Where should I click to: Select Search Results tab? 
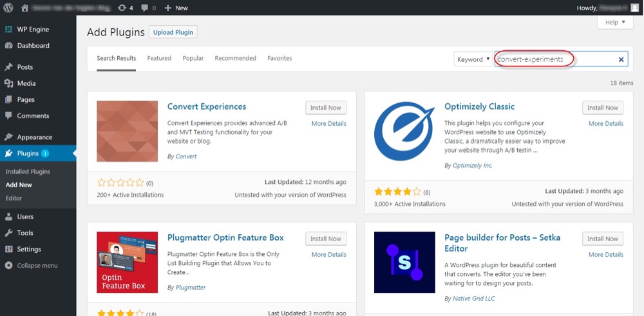click(116, 59)
